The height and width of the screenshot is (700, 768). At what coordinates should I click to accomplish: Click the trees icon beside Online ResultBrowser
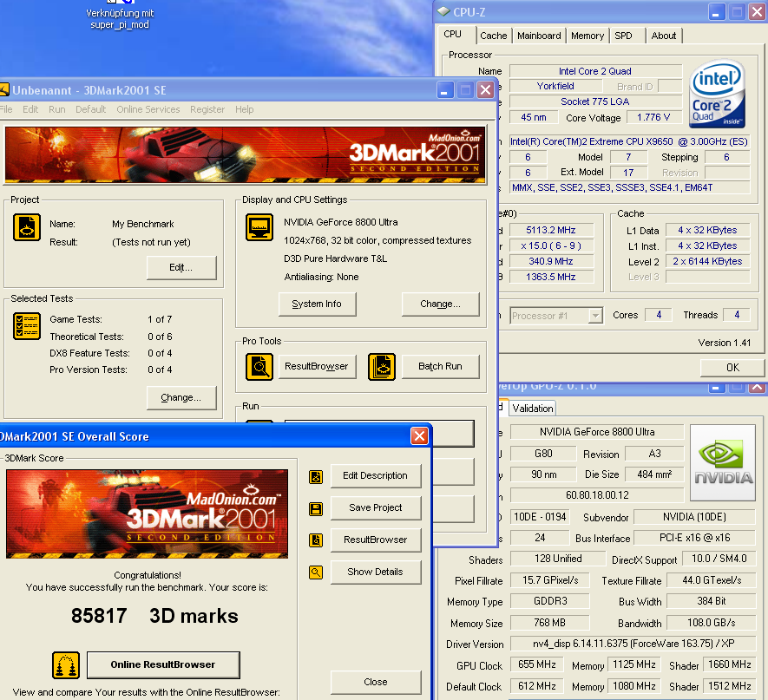pos(66,665)
